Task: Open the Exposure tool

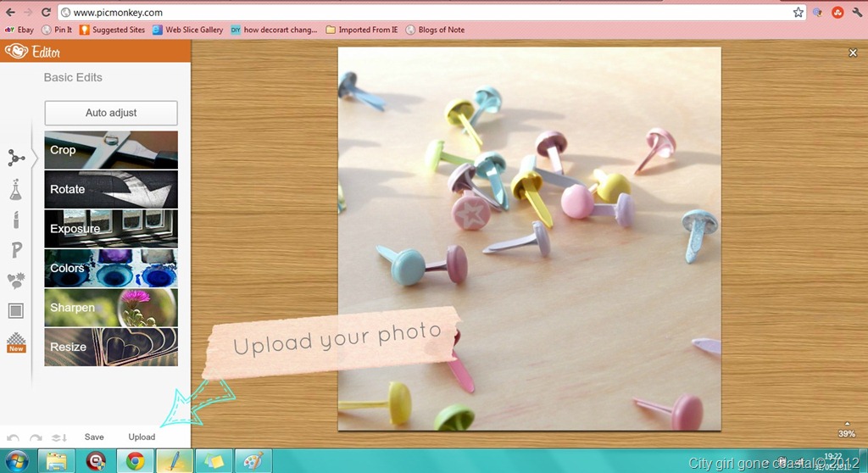Action: point(111,229)
